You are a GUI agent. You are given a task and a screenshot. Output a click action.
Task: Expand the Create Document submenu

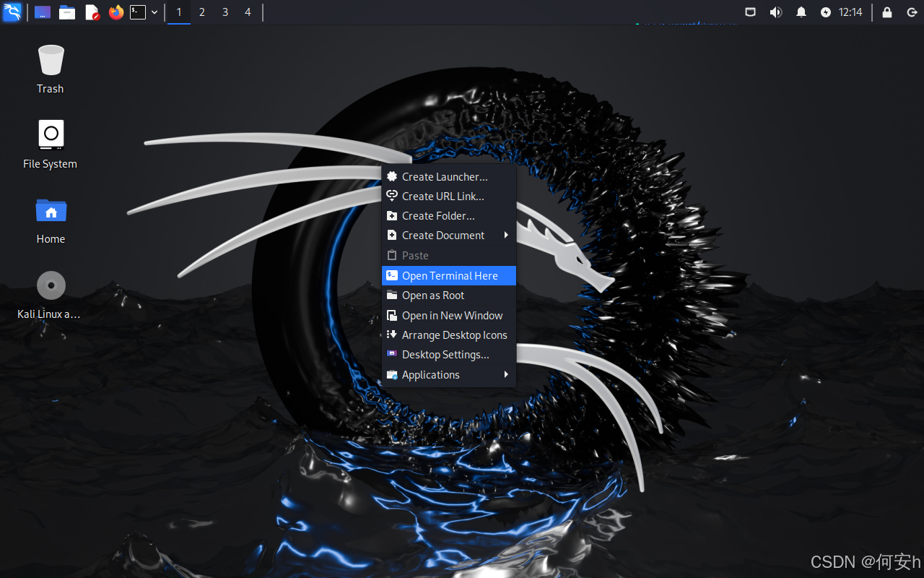click(x=449, y=235)
